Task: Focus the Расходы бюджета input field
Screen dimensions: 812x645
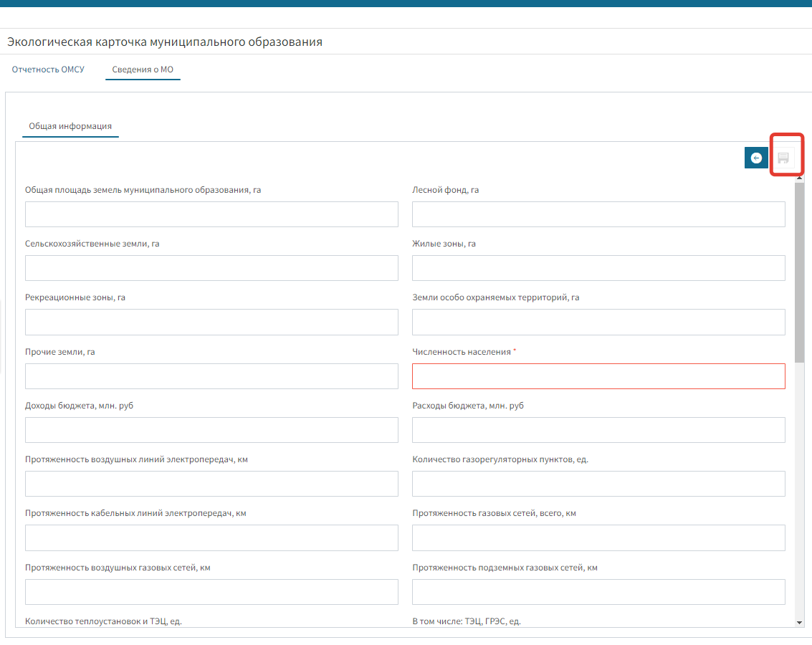Action: (x=598, y=430)
